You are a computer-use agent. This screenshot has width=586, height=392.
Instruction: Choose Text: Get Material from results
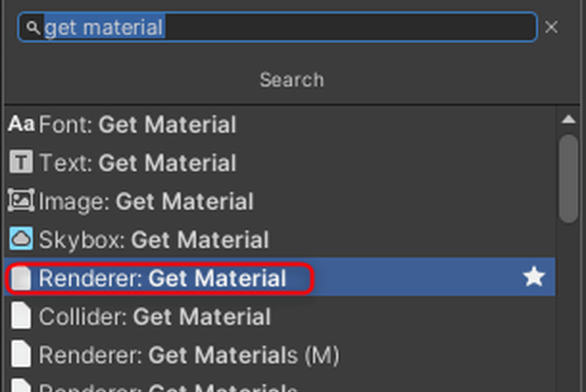[x=137, y=162]
